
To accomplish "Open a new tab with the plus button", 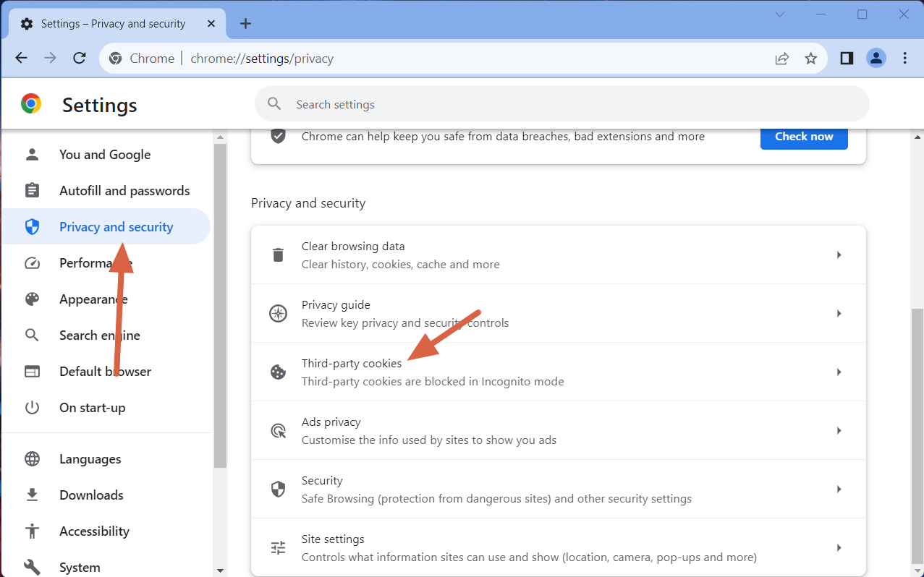I will click(x=245, y=23).
